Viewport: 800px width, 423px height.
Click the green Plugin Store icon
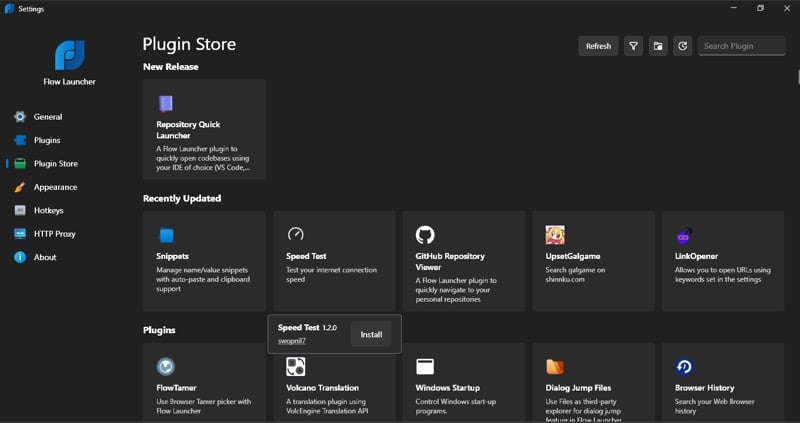(x=20, y=164)
